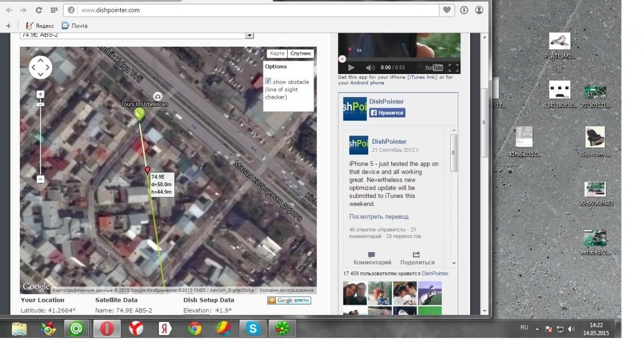Screen dimensions: 644x362
Task: Click the Поделиться share button
Action: coord(417,259)
